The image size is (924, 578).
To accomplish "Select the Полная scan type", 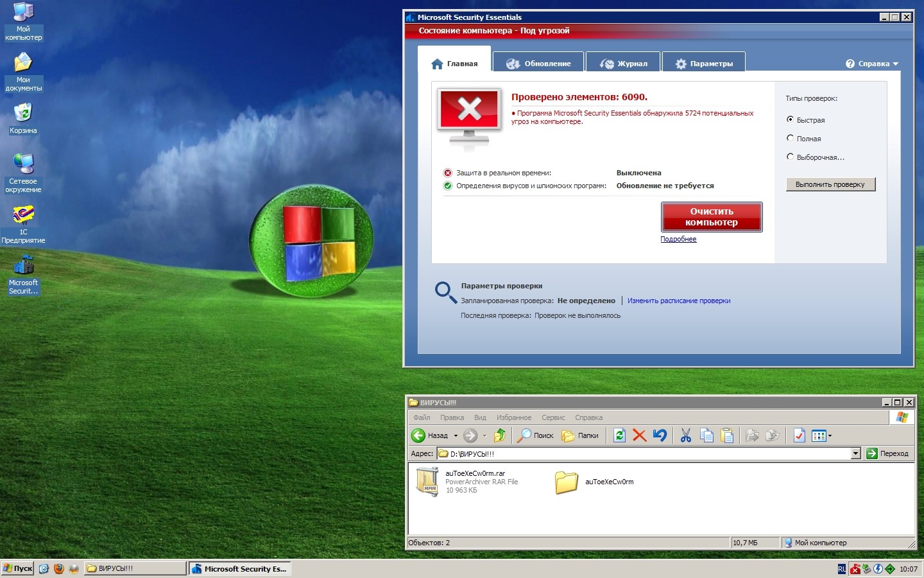I will [791, 138].
